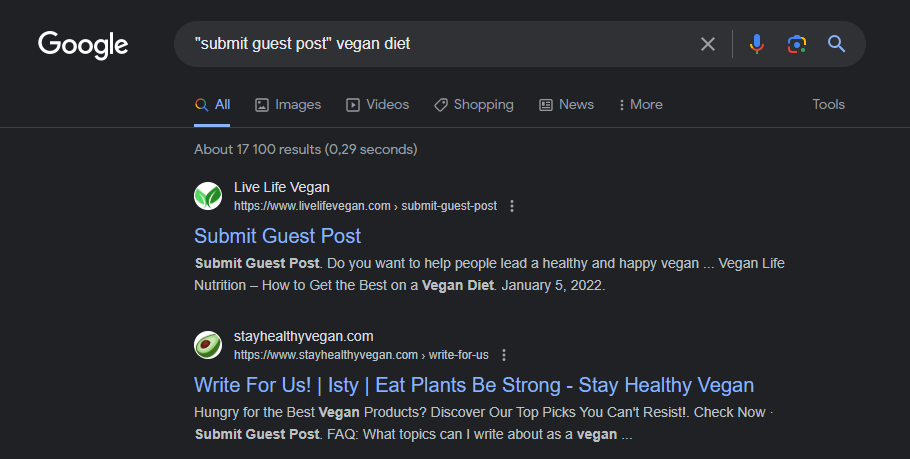The height and width of the screenshot is (459, 910).
Task: Click the stayhealthyvegan.com avocado favicon
Action: pyautogui.click(x=208, y=345)
